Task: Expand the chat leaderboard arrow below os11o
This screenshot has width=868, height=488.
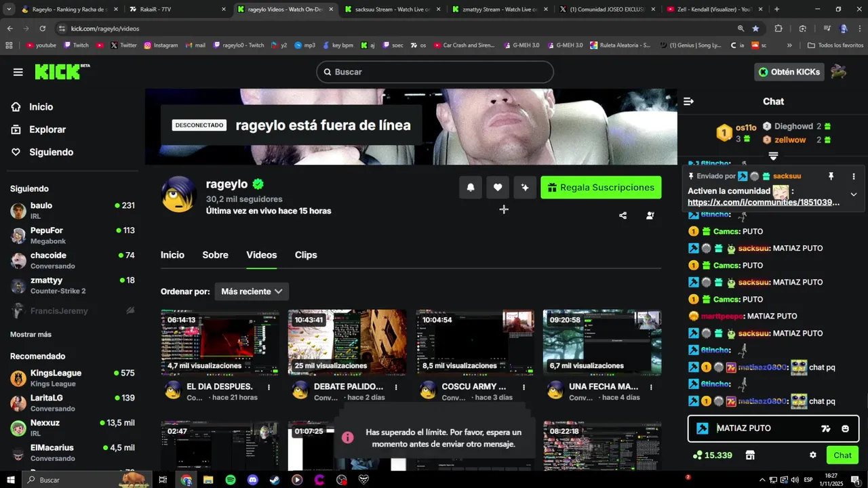Action: pos(773,156)
